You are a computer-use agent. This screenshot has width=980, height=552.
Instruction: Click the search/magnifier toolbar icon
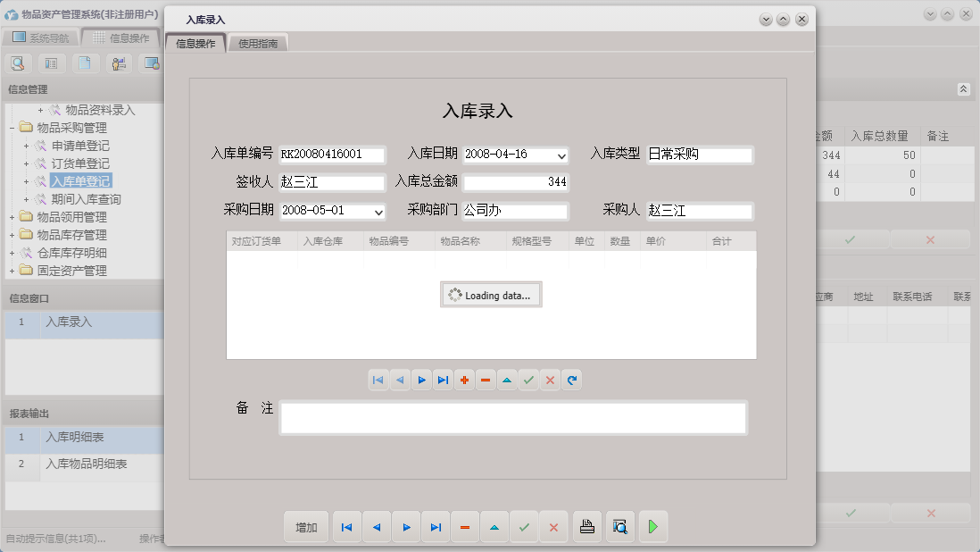pos(18,63)
